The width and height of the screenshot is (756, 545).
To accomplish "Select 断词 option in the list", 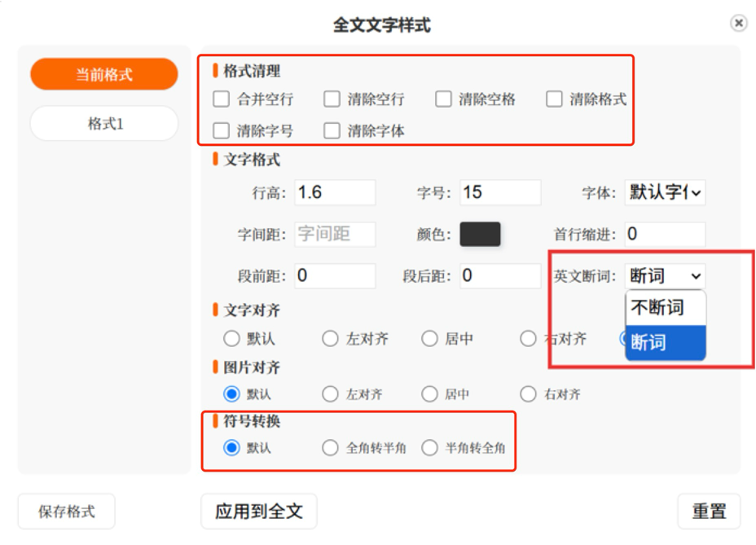I will [665, 342].
